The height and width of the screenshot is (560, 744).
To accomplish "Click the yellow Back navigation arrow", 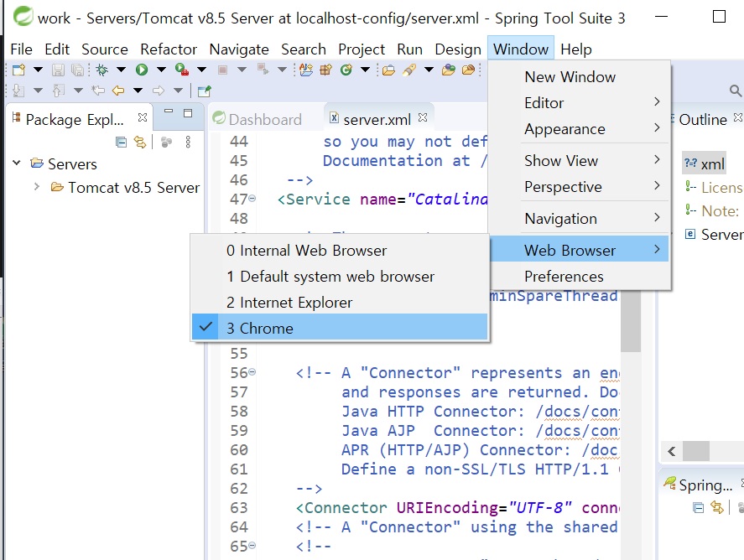I will 118,90.
